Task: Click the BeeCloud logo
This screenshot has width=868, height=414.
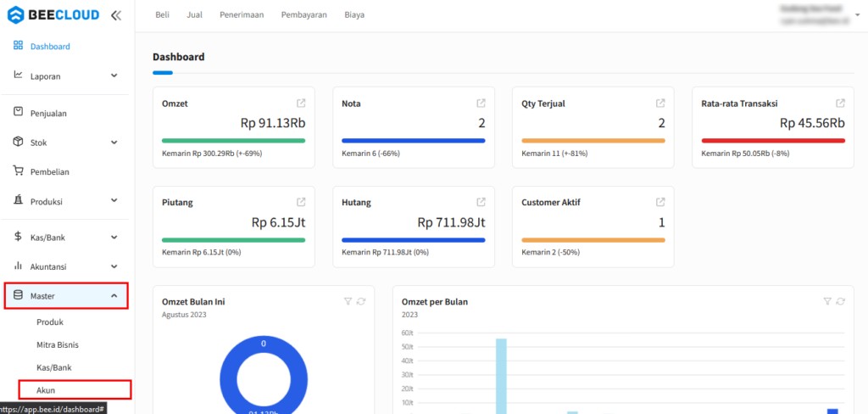Action: coord(53,15)
